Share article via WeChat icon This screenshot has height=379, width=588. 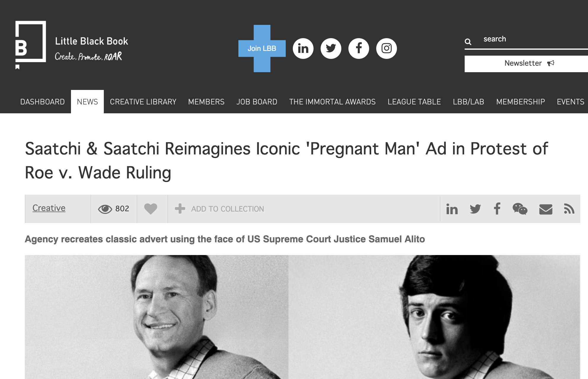[520, 209]
